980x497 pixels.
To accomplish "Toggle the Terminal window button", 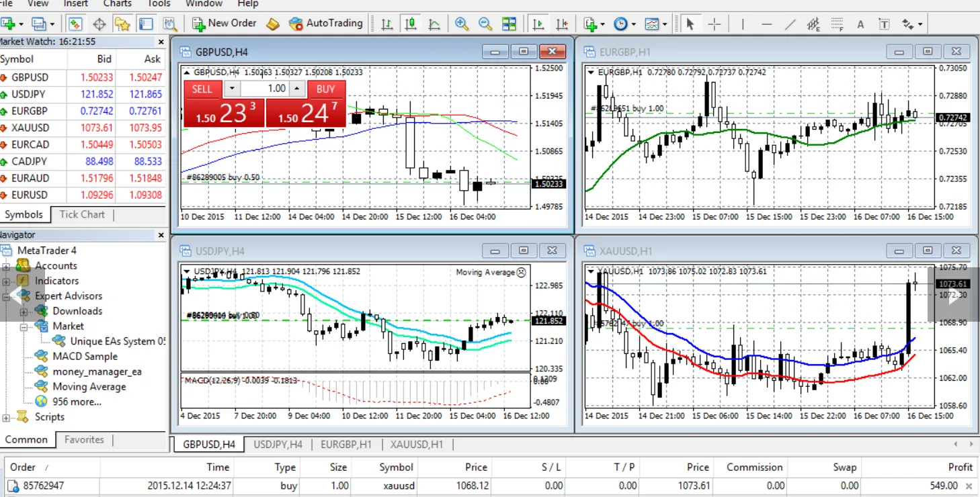I will coord(146,24).
